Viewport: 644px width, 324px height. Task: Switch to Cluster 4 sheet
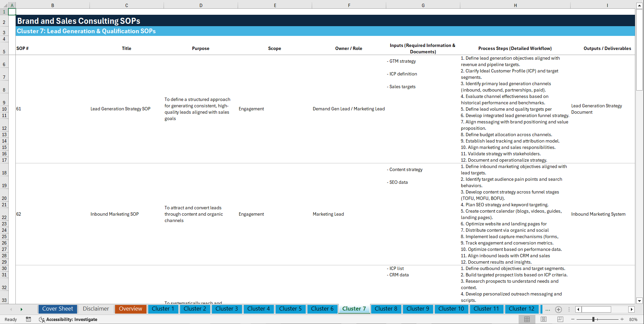[258, 309]
